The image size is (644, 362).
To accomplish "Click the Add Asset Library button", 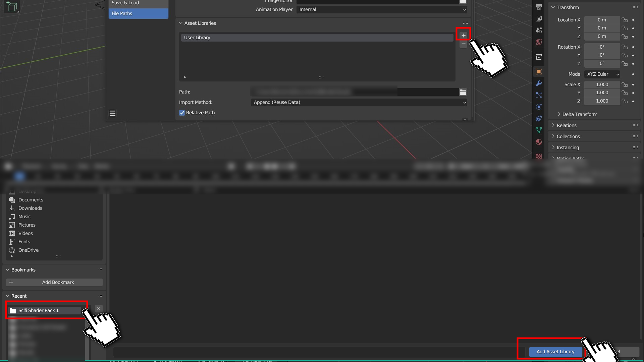I will pos(555,352).
